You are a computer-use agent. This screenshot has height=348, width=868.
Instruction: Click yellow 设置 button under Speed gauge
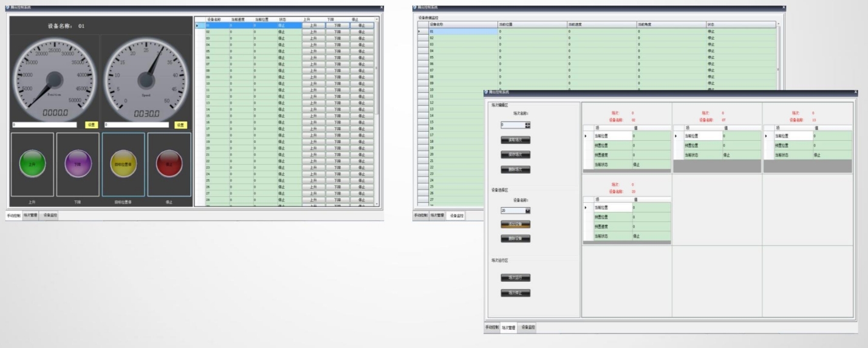point(180,125)
